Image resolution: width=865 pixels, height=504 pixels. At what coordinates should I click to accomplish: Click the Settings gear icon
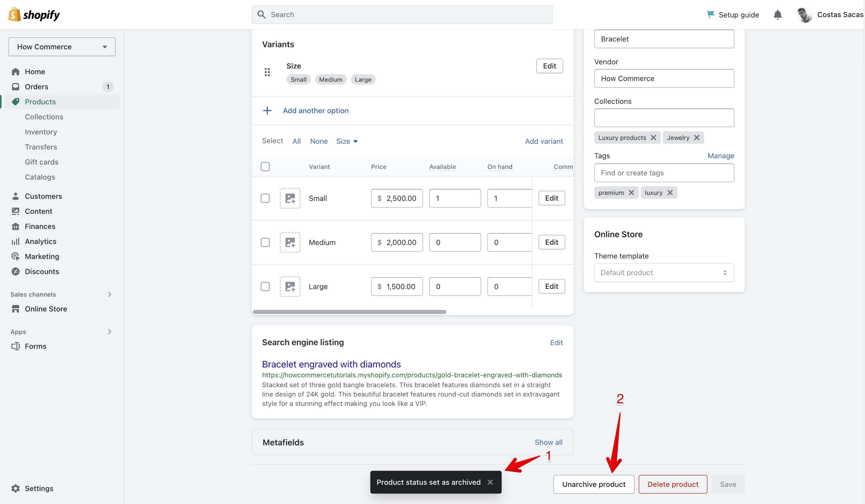click(15, 488)
